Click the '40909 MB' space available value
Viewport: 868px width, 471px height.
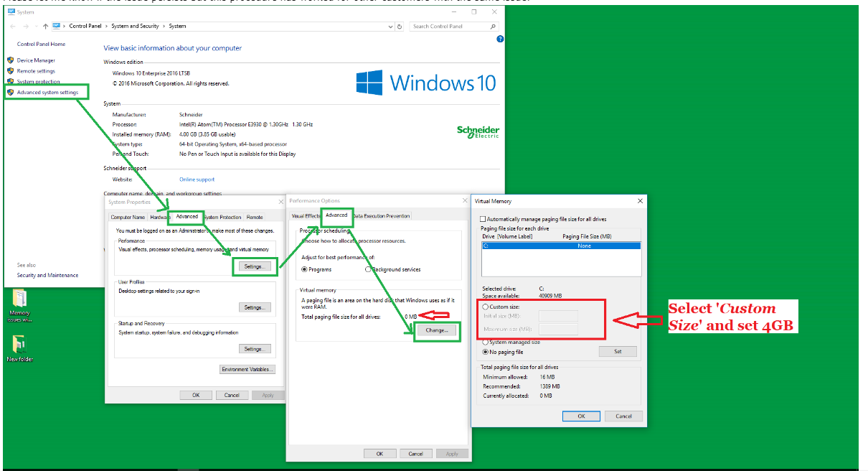coord(550,296)
